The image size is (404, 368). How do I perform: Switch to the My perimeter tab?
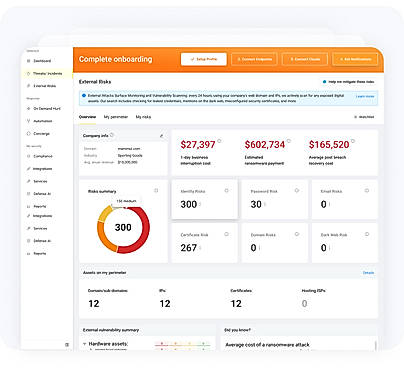point(116,117)
